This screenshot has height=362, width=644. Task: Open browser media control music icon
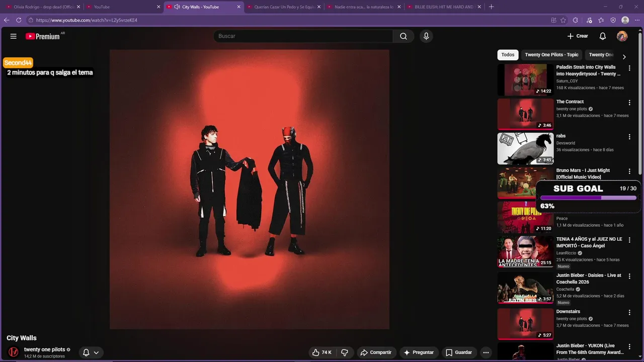tap(589, 20)
